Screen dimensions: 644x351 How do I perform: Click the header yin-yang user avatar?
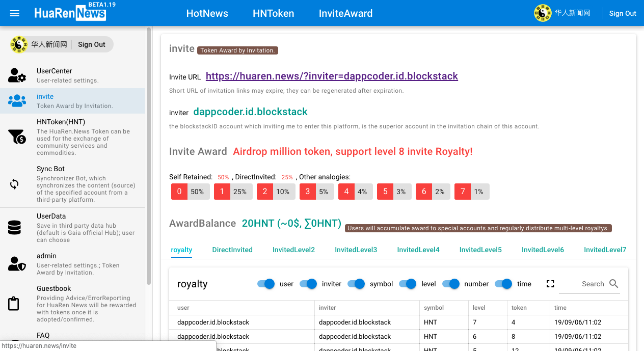coord(543,13)
